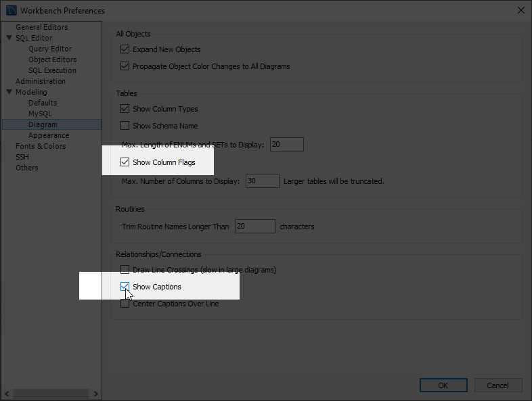The image size is (532, 401).
Task: Click the 'Larger tables will be truncated.' text
Action: point(334,181)
